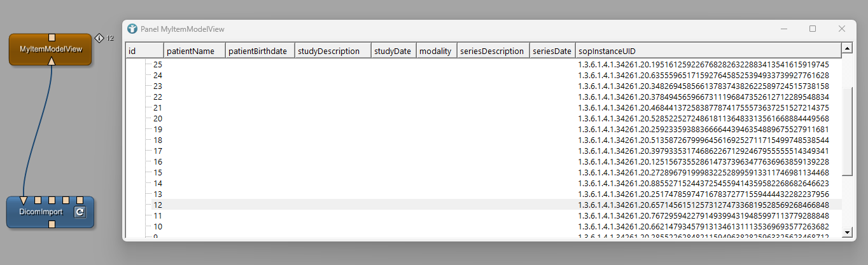The height and width of the screenshot is (265, 868).
Task: Close the Panel MyItemModelView window
Action: 841,29
